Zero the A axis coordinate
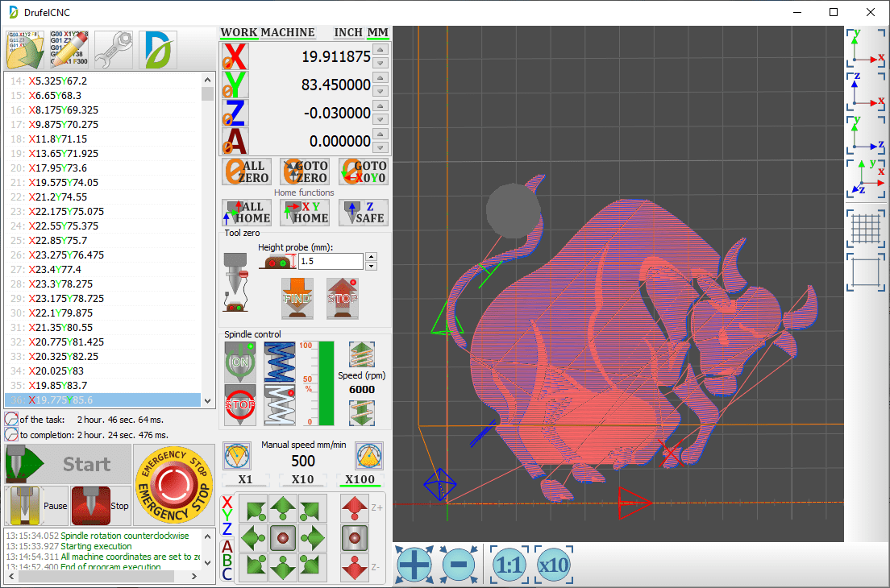 pyautogui.click(x=235, y=141)
